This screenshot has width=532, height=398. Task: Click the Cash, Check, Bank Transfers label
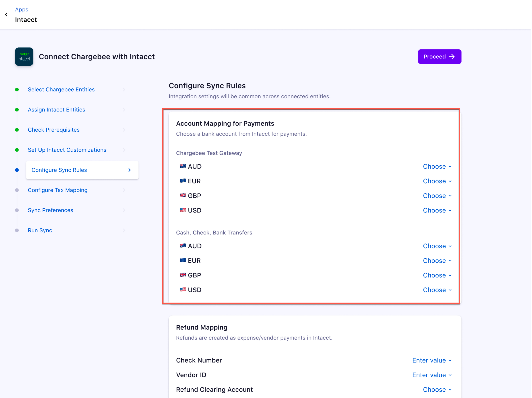pyautogui.click(x=214, y=233)
